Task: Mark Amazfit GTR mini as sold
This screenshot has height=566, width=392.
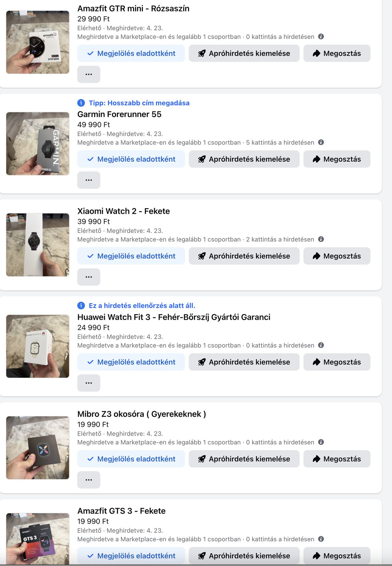Action: click(131, 53)
